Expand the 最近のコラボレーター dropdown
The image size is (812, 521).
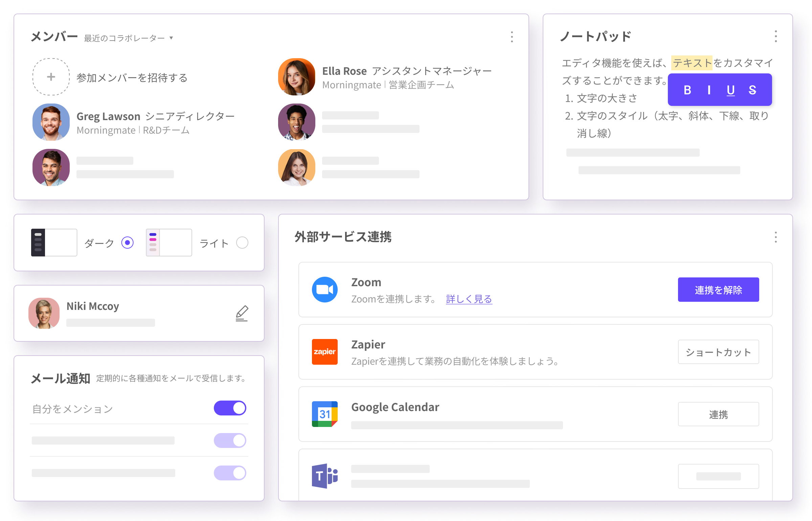click(x=129, y=38)
